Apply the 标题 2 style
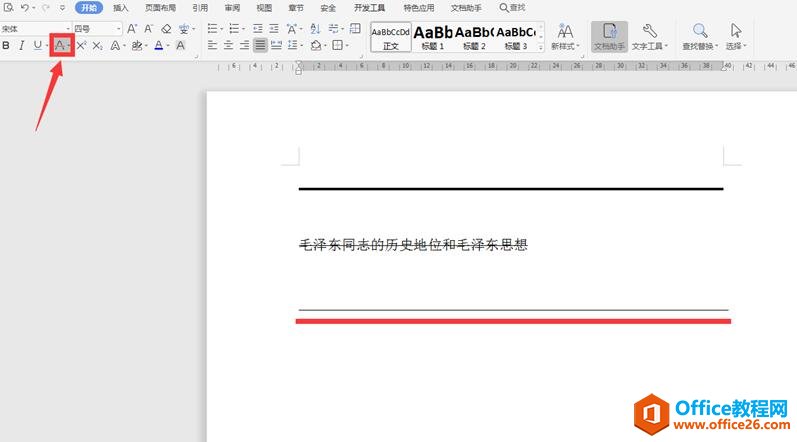Image resolution: width=797 pixels, height=442 pixels. 474,37
